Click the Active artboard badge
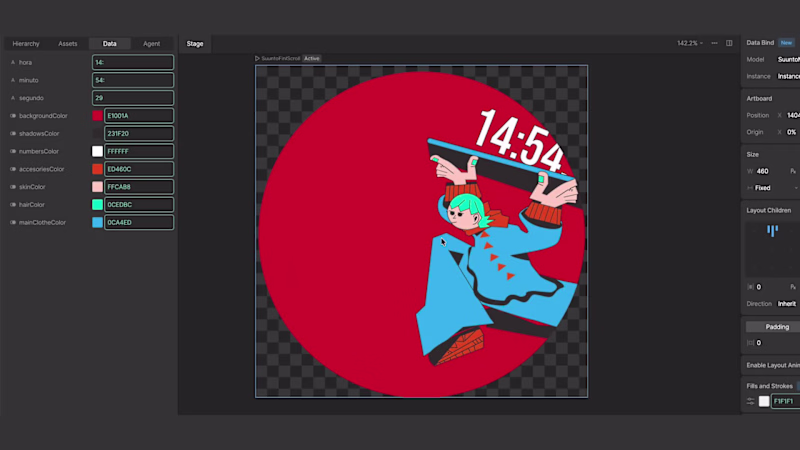Viewport: 800px width, 450px height. pos(312,59)
